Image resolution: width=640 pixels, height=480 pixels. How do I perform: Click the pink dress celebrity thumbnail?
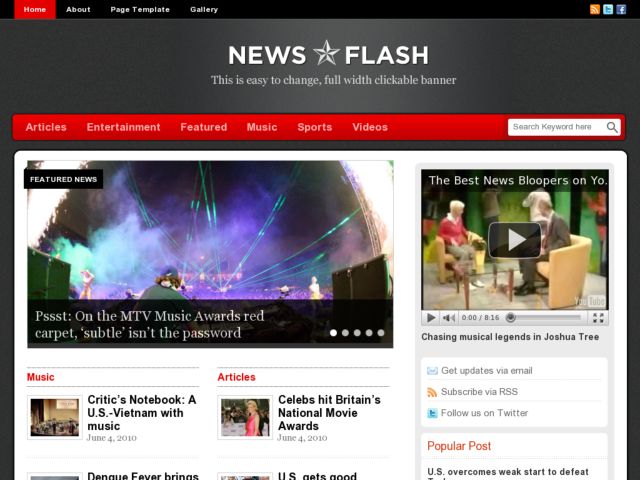(245, 417)
